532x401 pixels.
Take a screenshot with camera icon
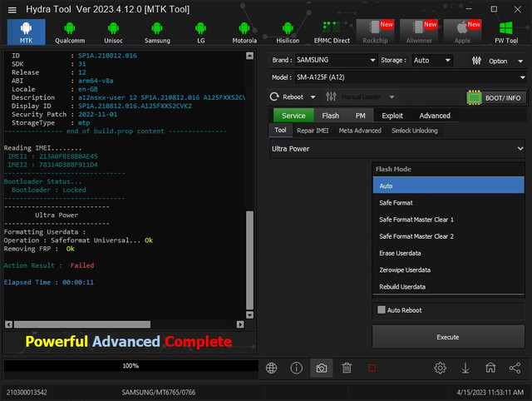point(322,368)
